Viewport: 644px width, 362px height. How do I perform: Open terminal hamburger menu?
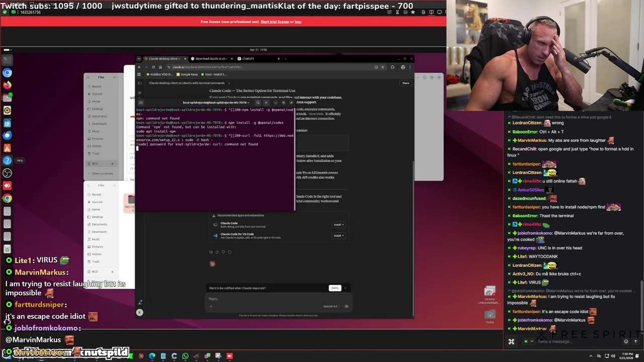(x=266, y=103)
